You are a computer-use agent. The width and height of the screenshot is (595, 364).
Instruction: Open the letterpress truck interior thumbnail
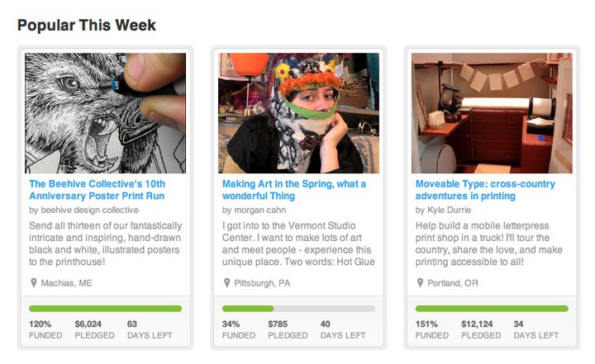tap(492, 113)
